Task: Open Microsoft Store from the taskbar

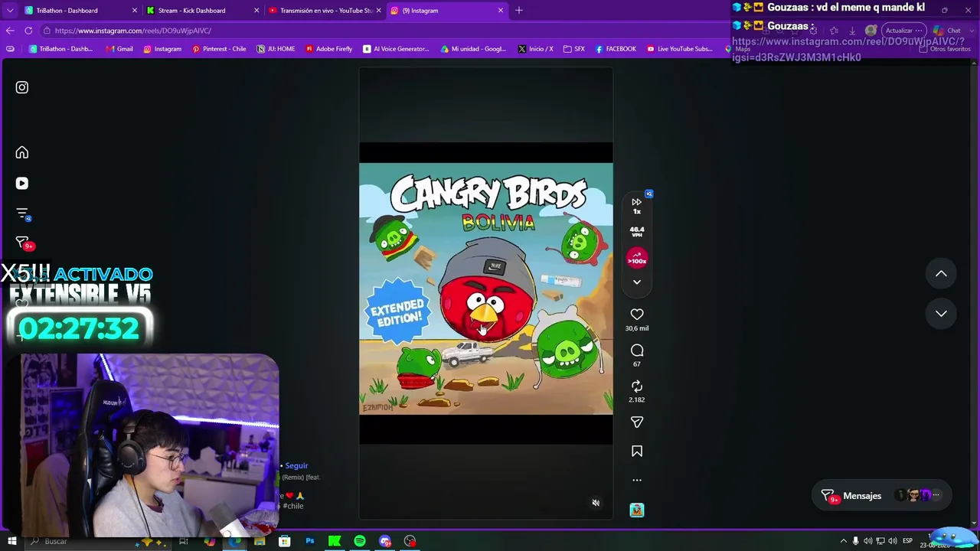Action: point(284,542)
